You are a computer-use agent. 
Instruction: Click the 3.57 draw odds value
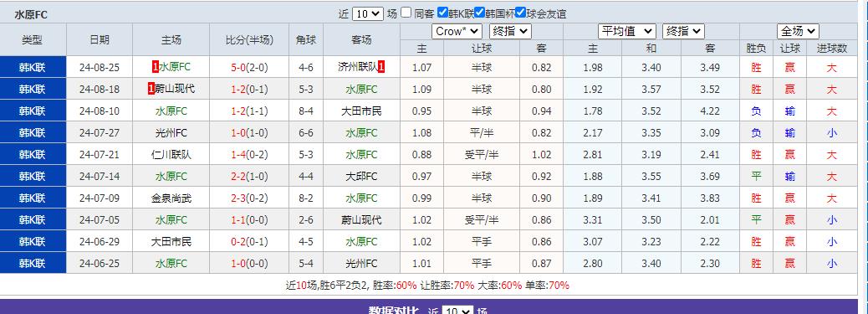[x=651, y=90]
